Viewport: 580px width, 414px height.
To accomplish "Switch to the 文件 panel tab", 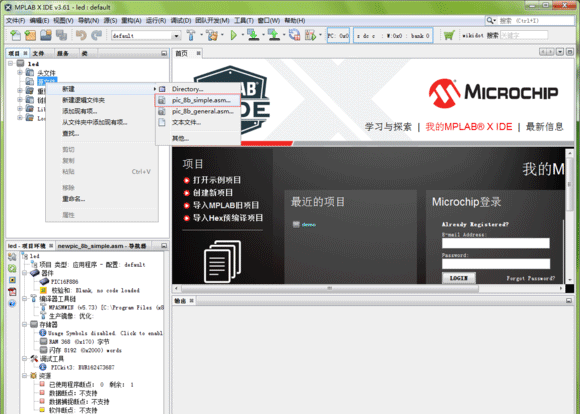I will pyautogui.click(x=38, y=54).
